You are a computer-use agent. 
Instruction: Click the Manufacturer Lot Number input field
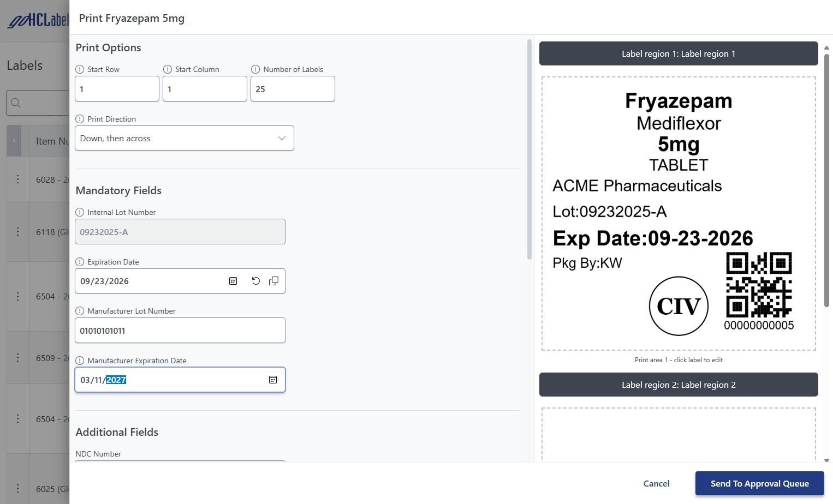pyautogui.click(x=180, y=331)
